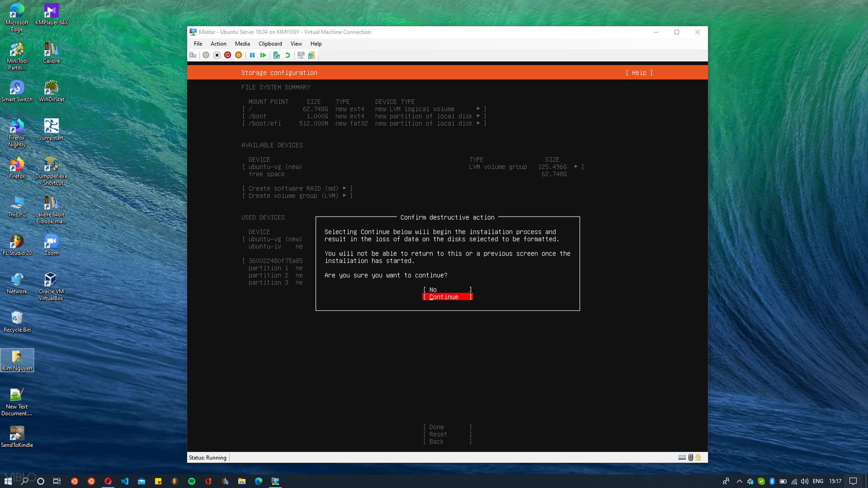Image resolution: width=868 pixels, height=488 pixels.
Task: Expand the LVM volume group device arrow
Action: point(576,167)
